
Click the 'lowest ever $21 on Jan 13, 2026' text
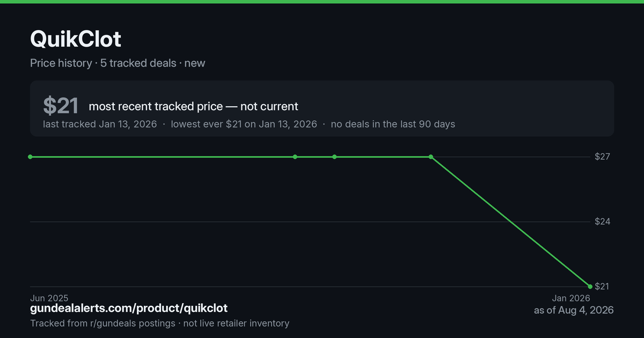244,124
